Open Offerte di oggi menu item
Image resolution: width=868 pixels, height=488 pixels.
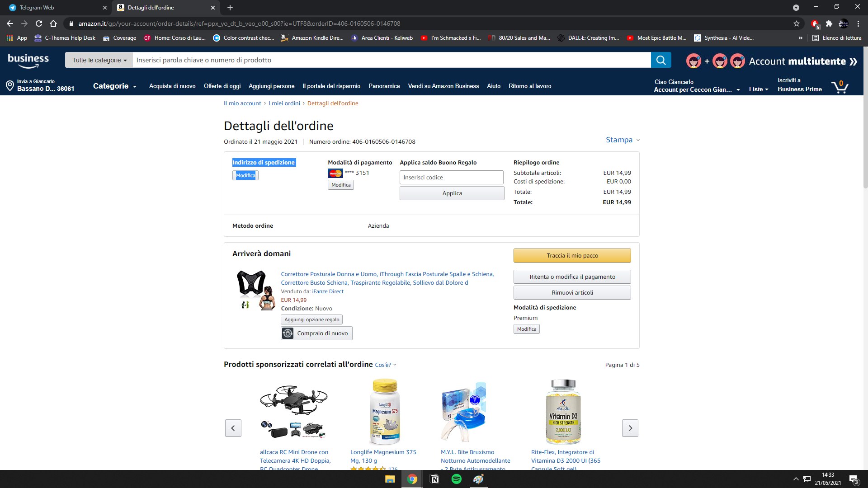(x=222, y=86)
